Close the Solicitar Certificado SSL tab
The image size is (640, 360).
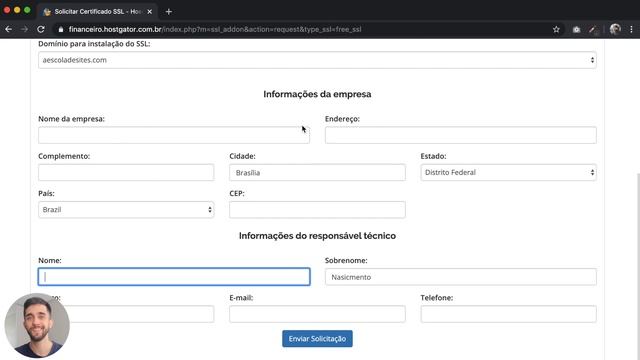149,11
